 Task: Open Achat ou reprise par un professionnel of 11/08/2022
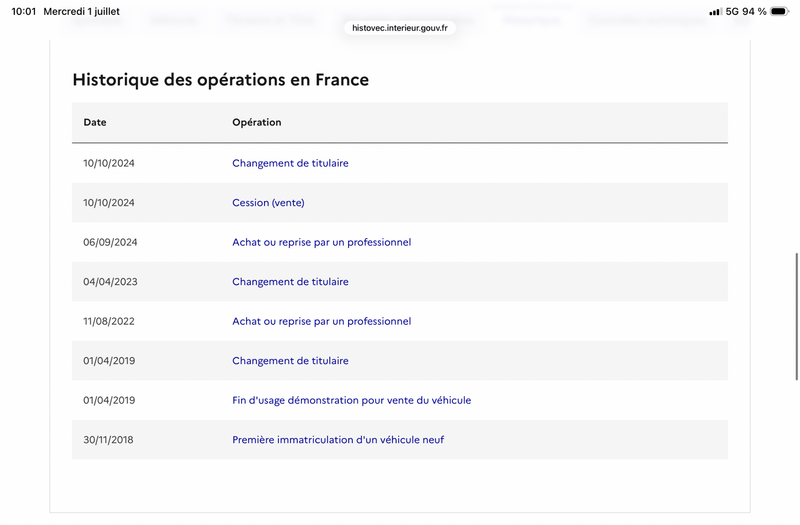(x=321, y=321)
